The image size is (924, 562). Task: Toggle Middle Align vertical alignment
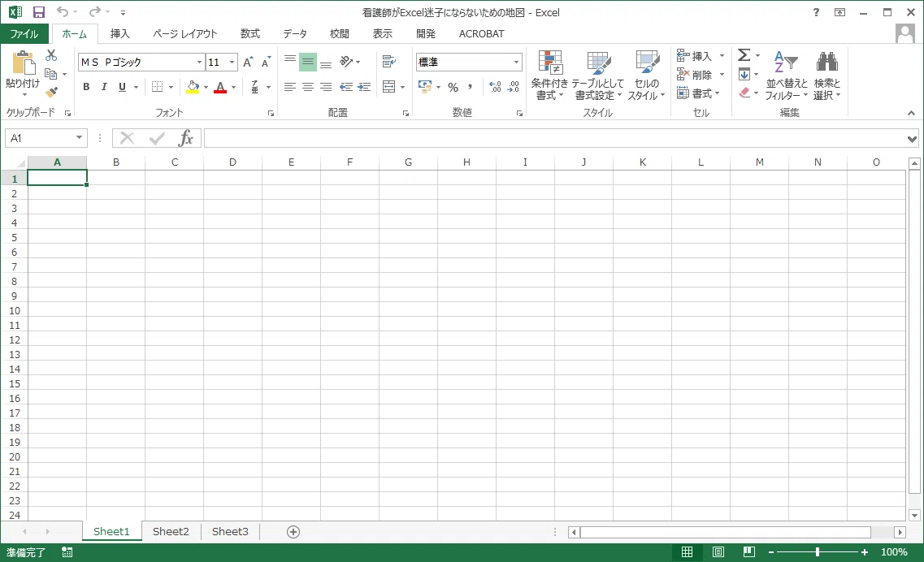[x=308, y=61]
